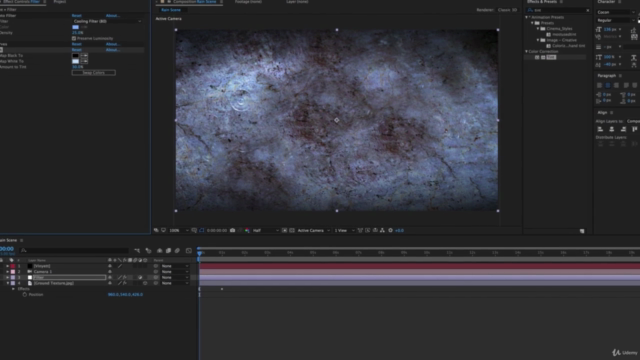The image size is (640, 360).
Task: Expand the Vinyett layer properties
Action: (7, 266)
